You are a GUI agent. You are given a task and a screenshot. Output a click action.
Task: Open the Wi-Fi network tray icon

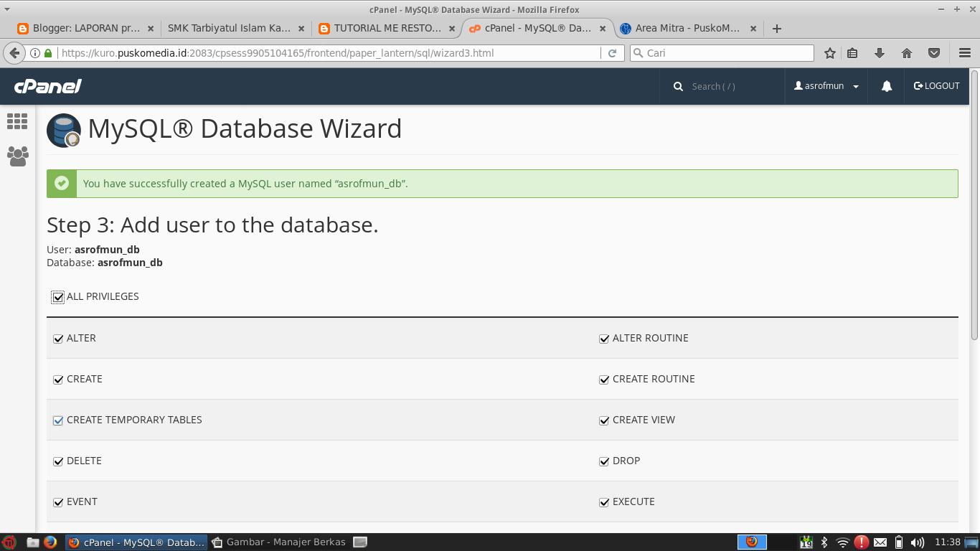tap(843, 542)
